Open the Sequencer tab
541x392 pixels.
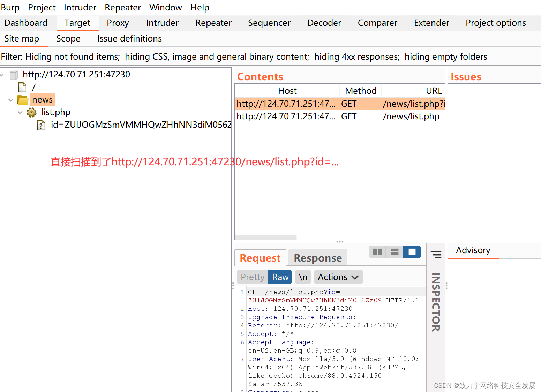(269, 23)
